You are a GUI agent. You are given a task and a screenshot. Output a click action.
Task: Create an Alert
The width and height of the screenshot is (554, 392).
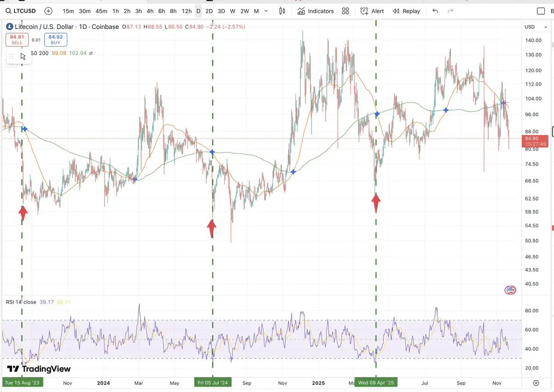click(372, 11)
